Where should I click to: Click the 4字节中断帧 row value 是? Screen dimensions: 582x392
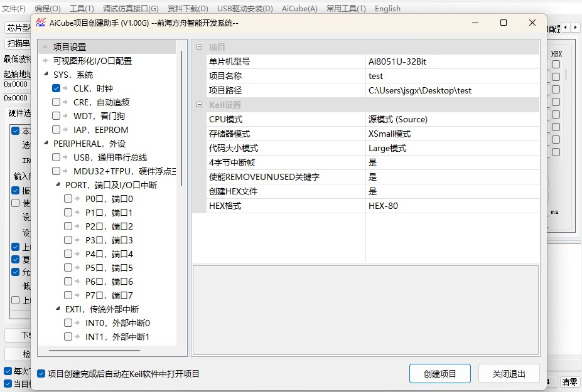[x=453, y=162]
